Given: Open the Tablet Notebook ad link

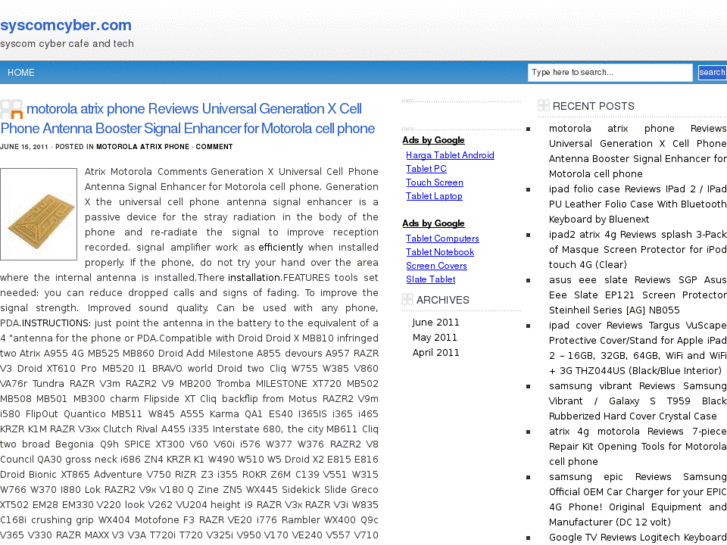Looking at the screenshot, I should (x=440, y=252).
